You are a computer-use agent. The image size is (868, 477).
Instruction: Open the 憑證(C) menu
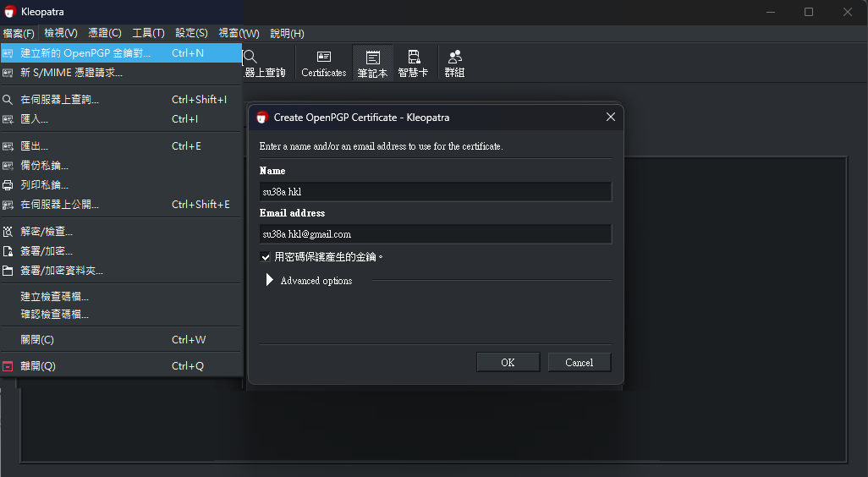105,33
